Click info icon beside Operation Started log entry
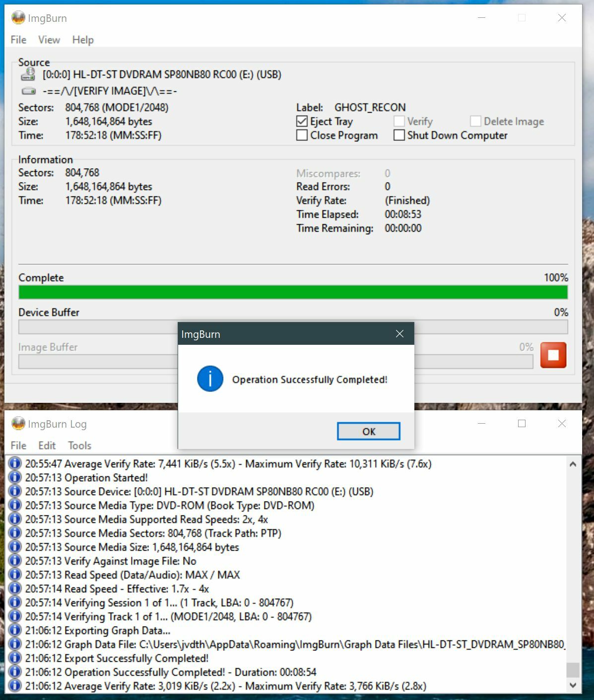The image size is (594, 700). click(15, 477)
